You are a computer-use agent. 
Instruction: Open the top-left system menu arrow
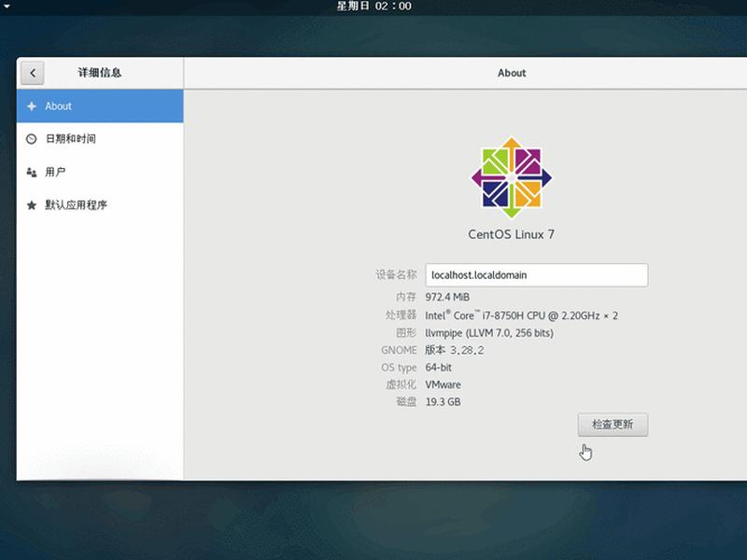7,7
